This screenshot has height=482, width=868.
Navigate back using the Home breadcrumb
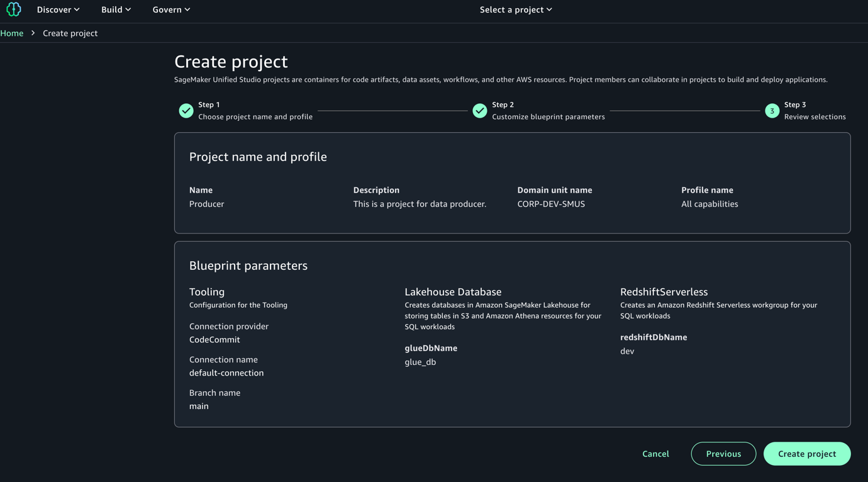point(11,33)
